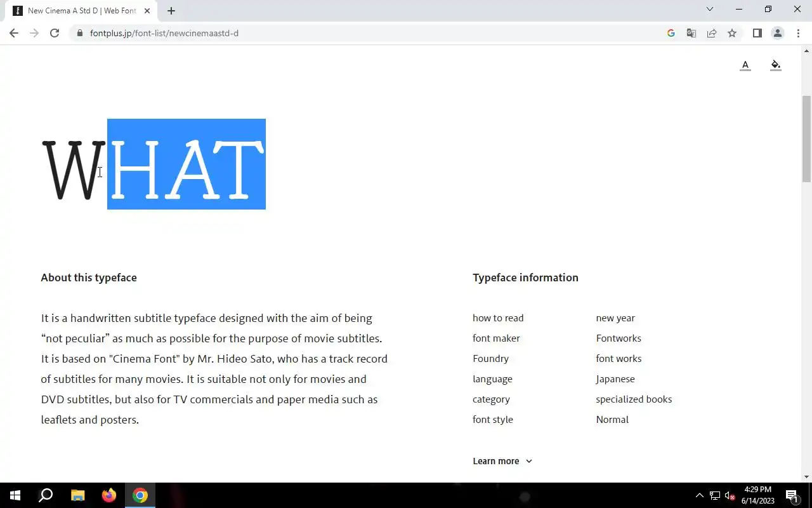This screenshot has height=508, width=812.
Task: Show hidden system tray icons
Action: click(700, 495)
